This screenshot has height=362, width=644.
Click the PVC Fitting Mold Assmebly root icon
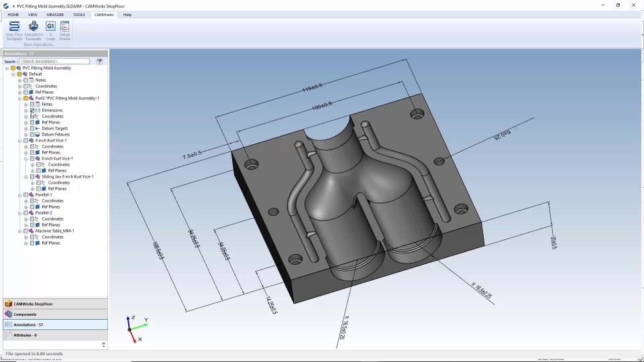(19, 68)
